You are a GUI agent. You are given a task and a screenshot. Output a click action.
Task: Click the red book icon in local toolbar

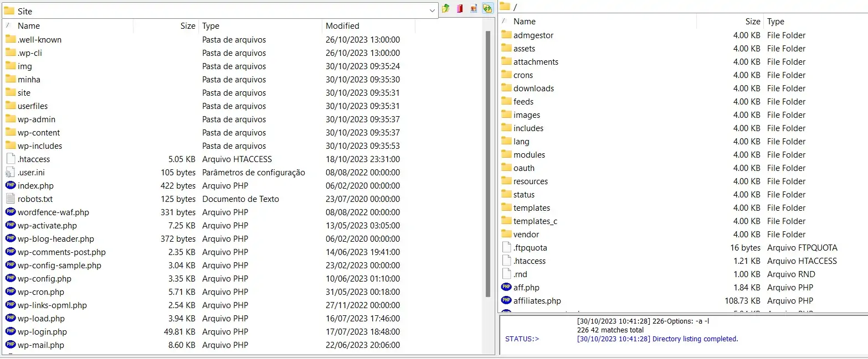click(460, 8)
